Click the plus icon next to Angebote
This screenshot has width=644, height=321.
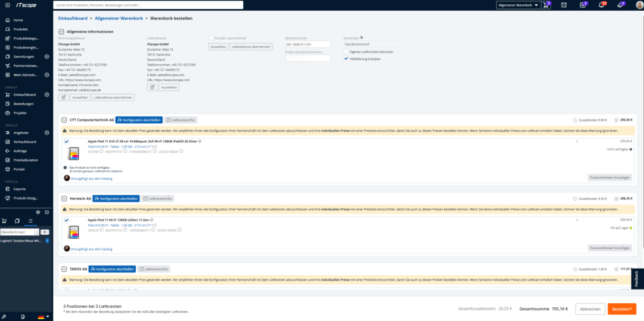click(47, 133)
